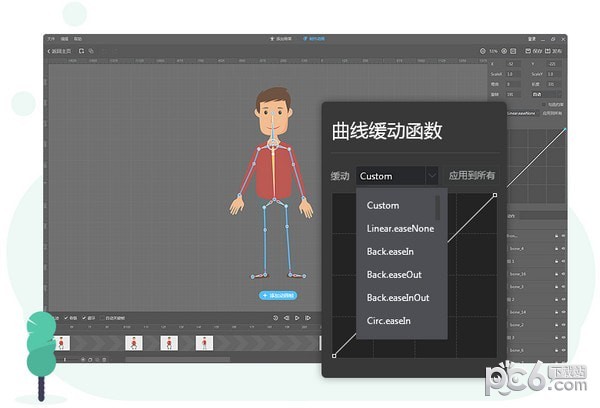Click the next frame playback icon
Viewport: 600px width, 408px height.
[308, 318]
